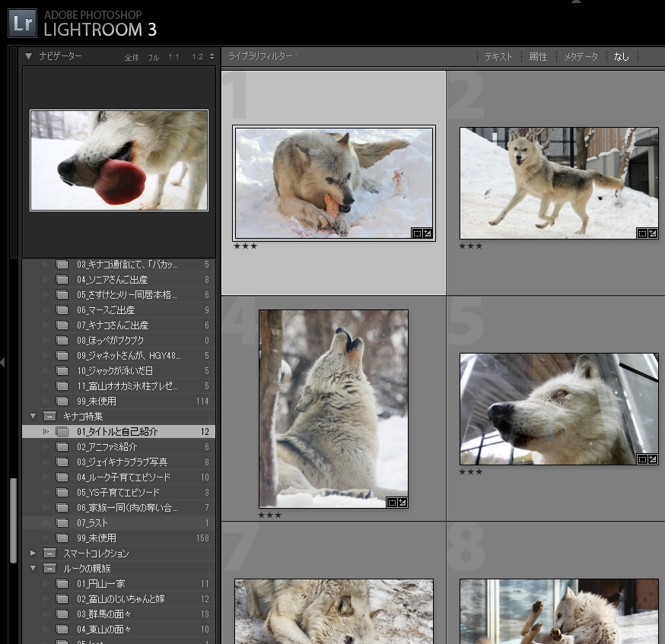The image size is (665, 644).
Task: Select collection 03_ジェイキナラブラブ写真
Action: 119,462
